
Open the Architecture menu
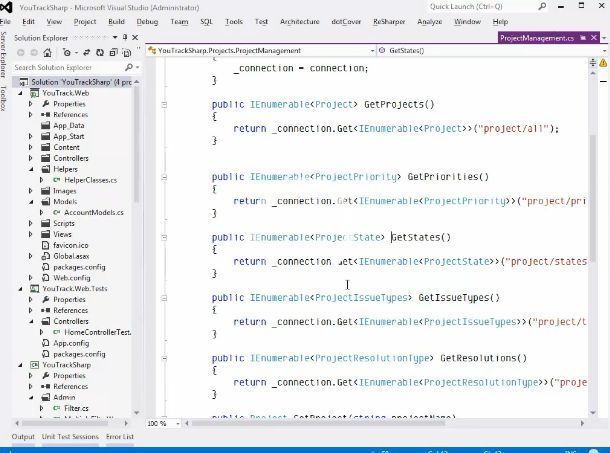(x=300, y=21)
